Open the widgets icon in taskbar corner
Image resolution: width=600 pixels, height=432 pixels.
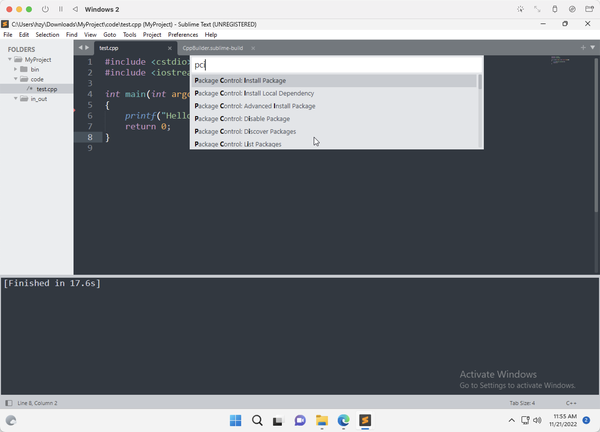coord(11,421)
